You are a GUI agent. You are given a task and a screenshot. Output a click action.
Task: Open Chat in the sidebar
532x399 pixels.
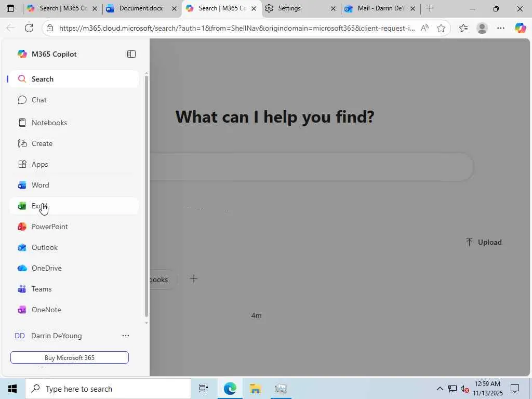click(74, 100)
